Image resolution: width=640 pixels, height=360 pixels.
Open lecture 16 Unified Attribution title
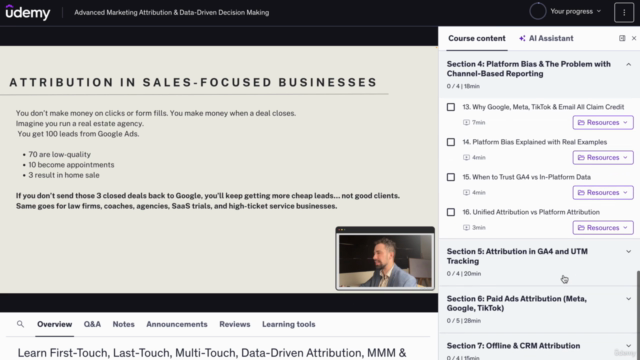pos(531,212)
